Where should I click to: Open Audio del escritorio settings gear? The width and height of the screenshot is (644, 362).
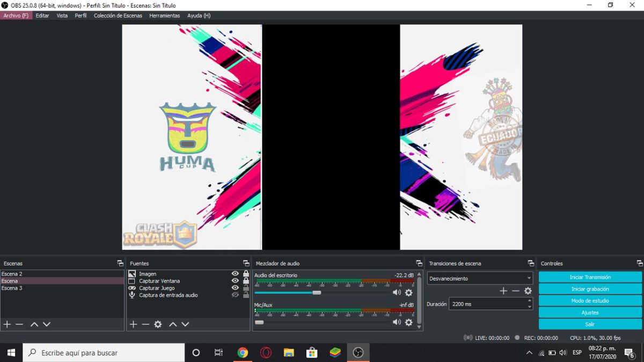click(408, 293)
